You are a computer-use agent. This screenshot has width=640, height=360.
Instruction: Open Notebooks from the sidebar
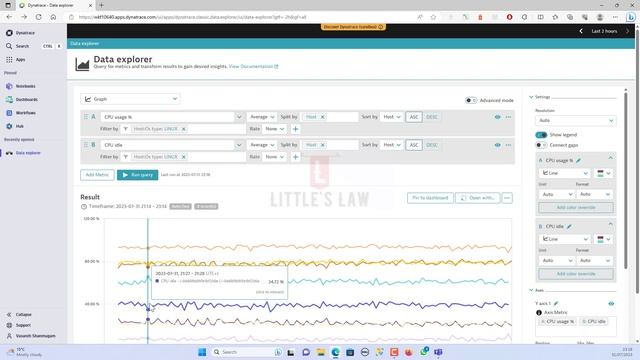click(x=21, y=86)
